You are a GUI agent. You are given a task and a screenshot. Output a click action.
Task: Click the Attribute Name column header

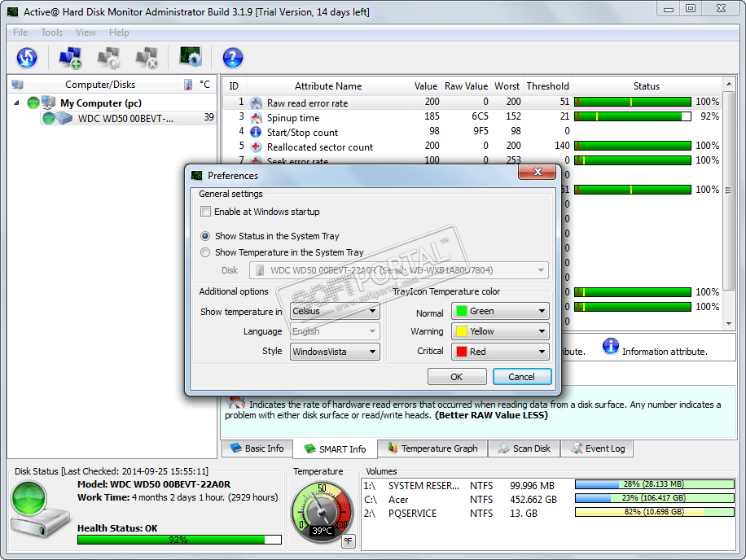(328, 86)
